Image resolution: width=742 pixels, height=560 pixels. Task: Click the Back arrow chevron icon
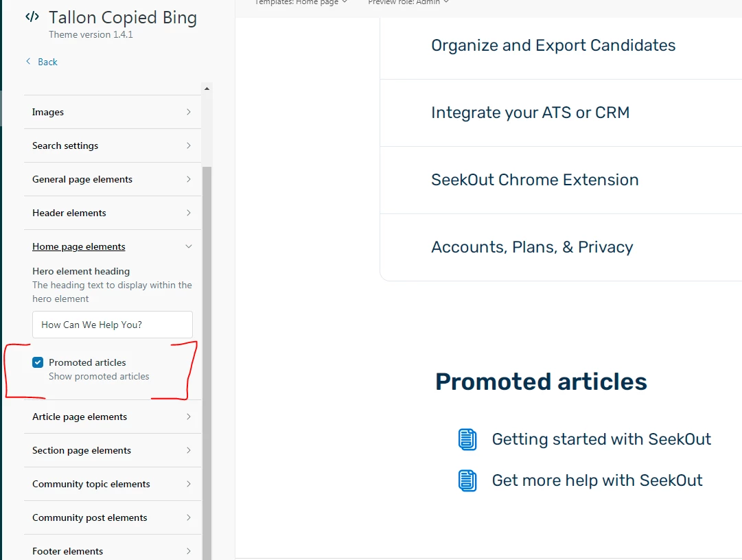pos(28,62)
